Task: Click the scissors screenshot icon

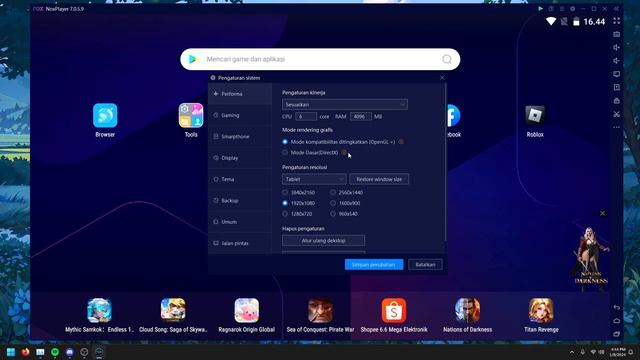Action: point(616,114)
